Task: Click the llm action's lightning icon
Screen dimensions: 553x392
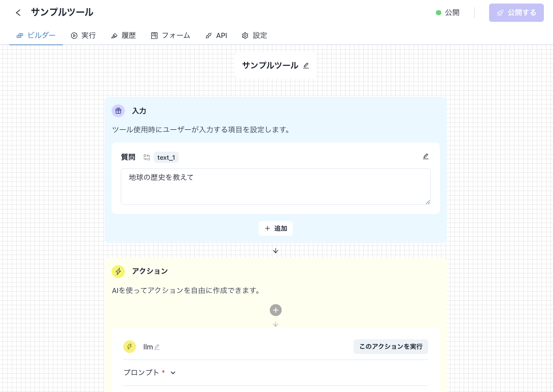Action: click(x=129, y=347)
